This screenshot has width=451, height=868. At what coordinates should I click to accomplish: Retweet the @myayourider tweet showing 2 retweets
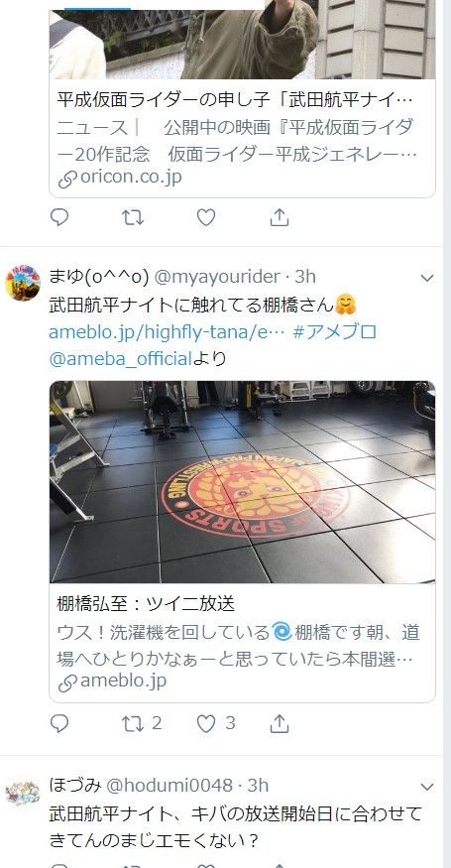[x=142, y=723]
